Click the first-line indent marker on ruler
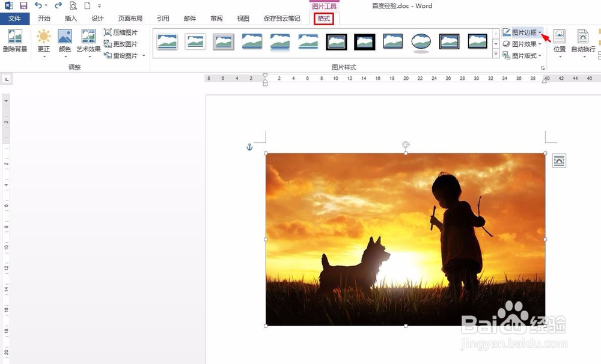The height and width of the screenshot is (364, 601). 265,76
